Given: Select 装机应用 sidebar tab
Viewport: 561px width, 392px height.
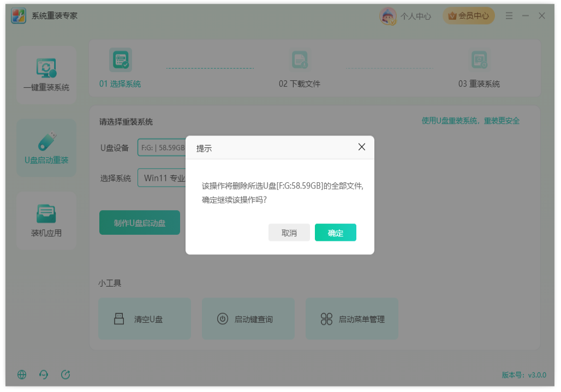Looking at the screenshot, I should [46, 220].
